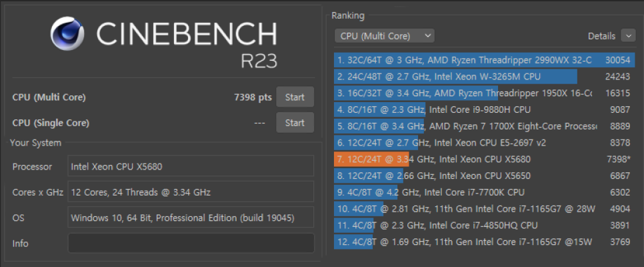Select ranking row 12 i7-1165G7 @15W

(485, 242)
